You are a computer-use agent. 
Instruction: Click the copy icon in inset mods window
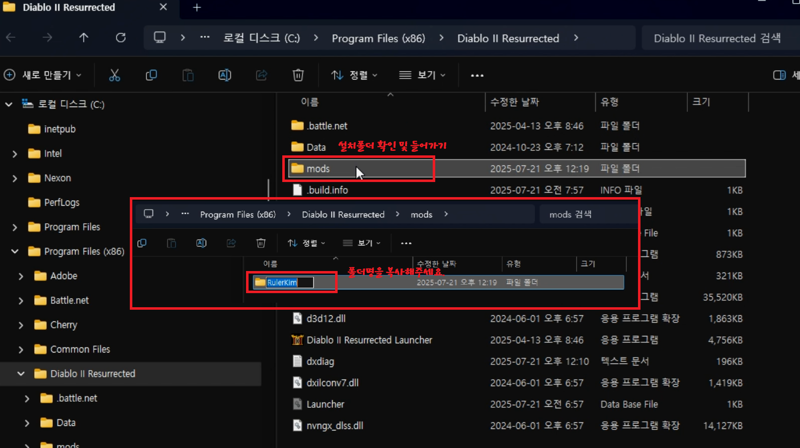[142, 243]
